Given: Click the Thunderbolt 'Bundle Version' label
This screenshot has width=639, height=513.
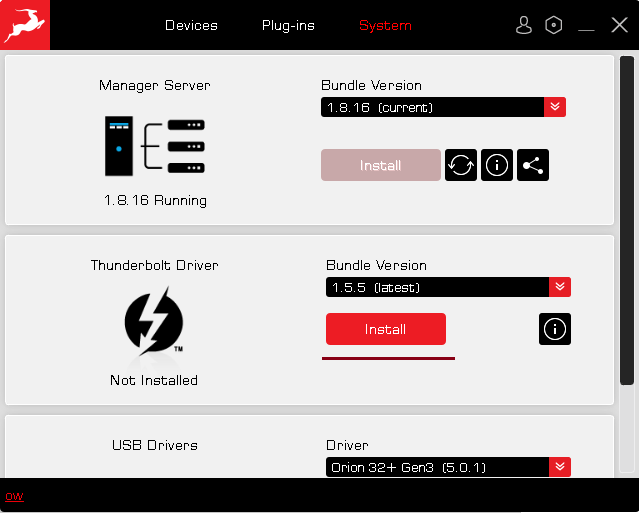Looking at the screenshot, I should click(376, 265).
